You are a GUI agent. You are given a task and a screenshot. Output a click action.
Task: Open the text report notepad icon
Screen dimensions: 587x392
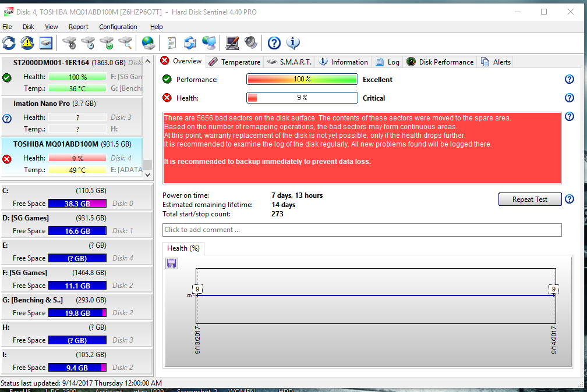tap(171, 43)
